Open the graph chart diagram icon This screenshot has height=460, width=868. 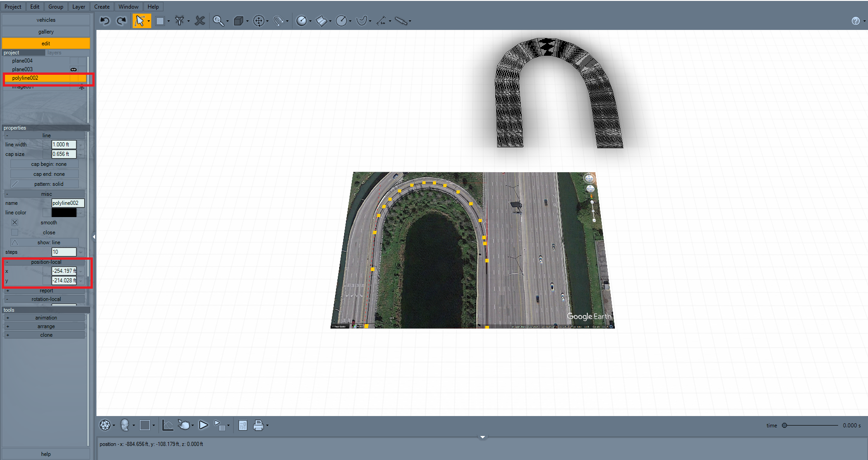(x=168, y=425)
